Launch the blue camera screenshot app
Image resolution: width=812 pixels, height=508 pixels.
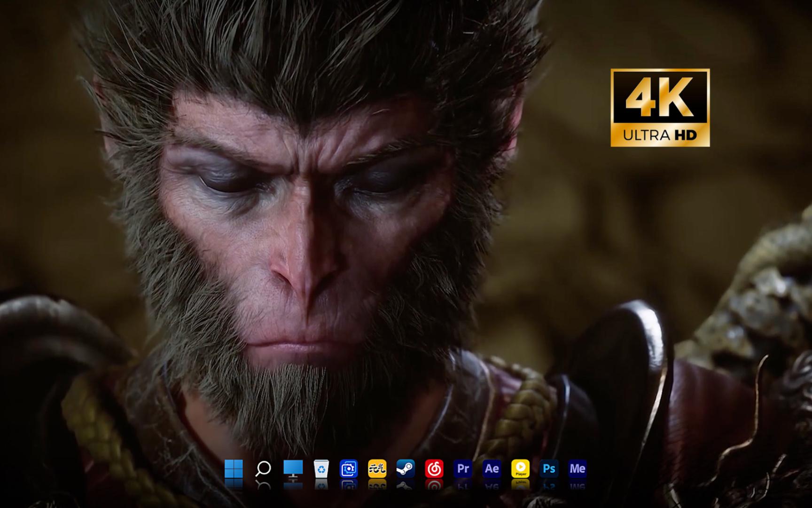pyautogui.click(x=349, y=468)
